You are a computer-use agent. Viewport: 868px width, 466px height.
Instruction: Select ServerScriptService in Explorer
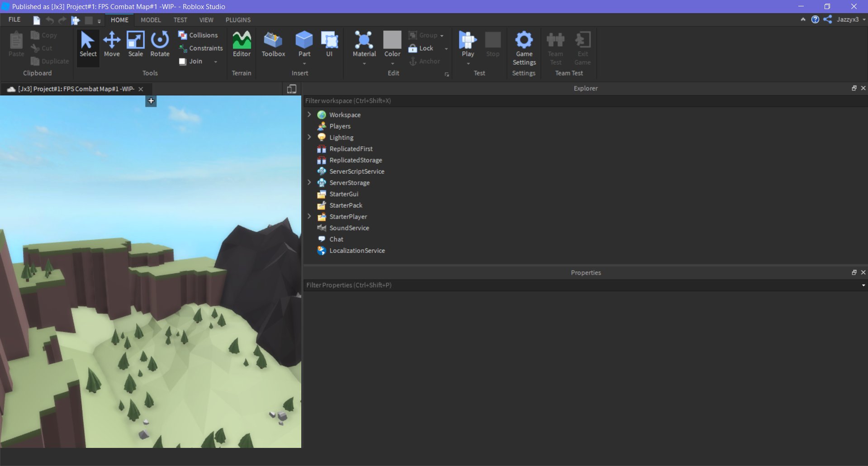(x=356, y=171)
